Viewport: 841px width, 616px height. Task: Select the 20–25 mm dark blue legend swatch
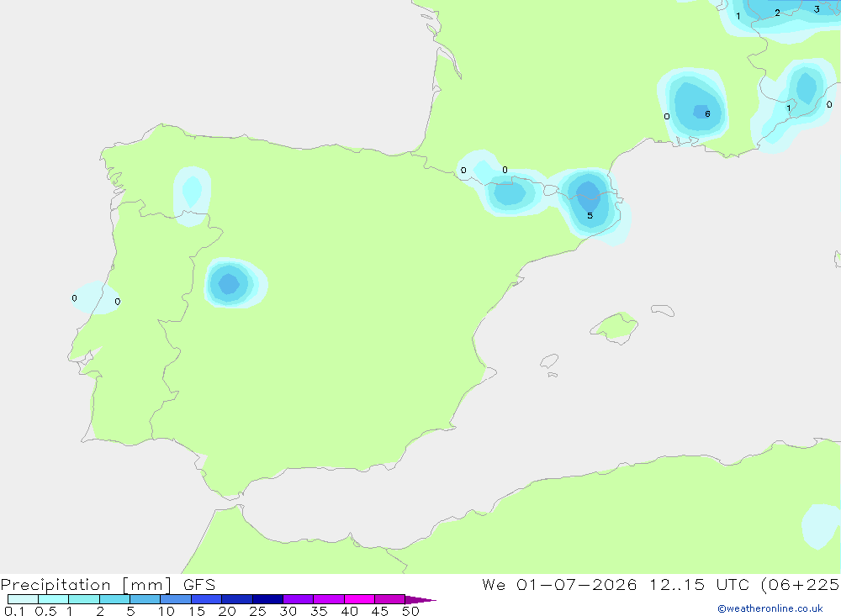tap(236, 599)
